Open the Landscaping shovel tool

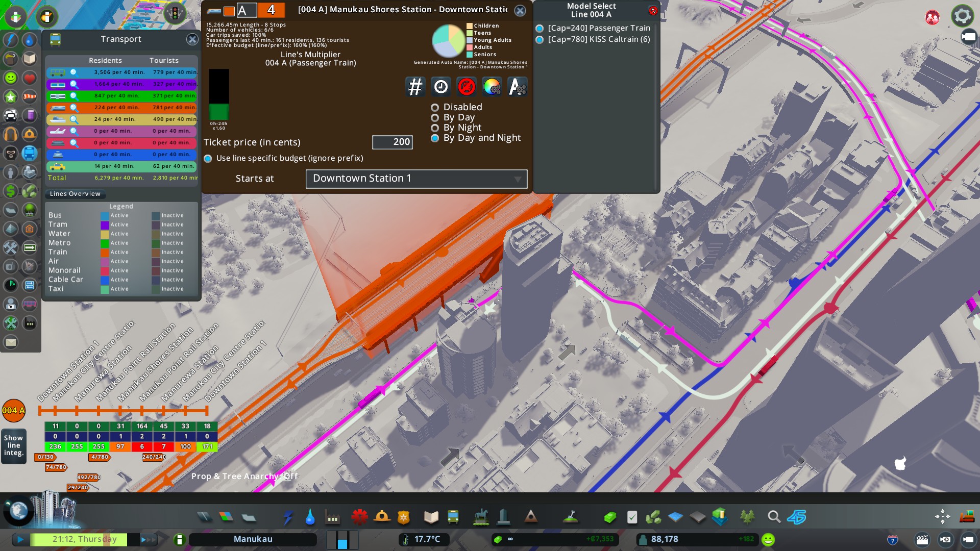pos(570,517)
